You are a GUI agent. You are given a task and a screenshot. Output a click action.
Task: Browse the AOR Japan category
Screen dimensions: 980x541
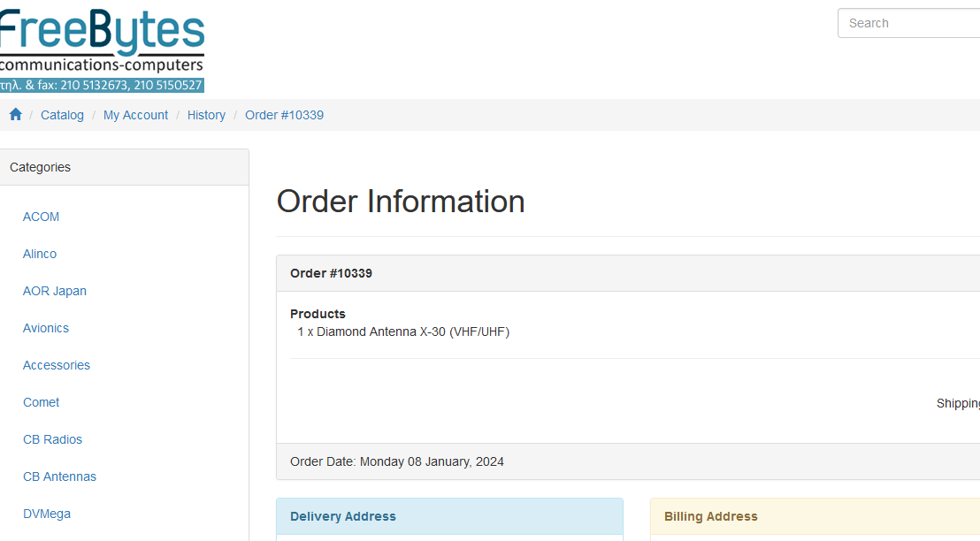(55, 291)
